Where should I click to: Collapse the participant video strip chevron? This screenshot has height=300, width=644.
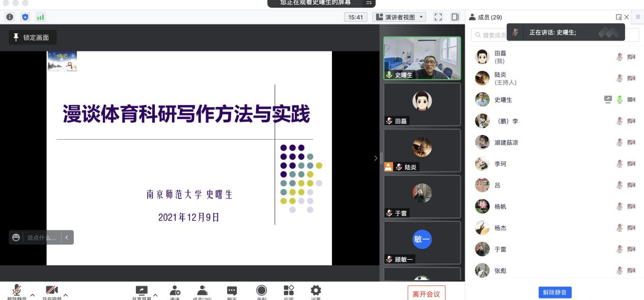[376, 158]
